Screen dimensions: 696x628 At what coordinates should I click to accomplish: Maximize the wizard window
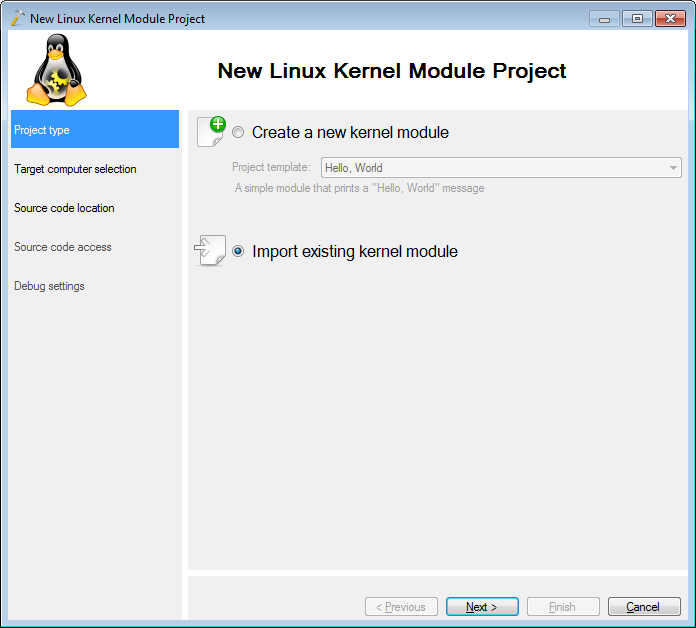(637, 19)
